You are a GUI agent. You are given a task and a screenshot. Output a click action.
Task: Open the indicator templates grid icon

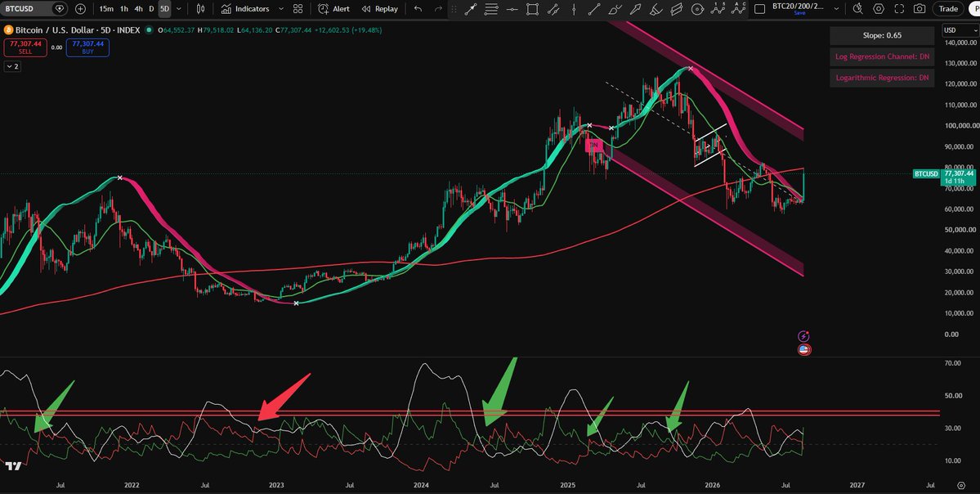coord(298,9)
